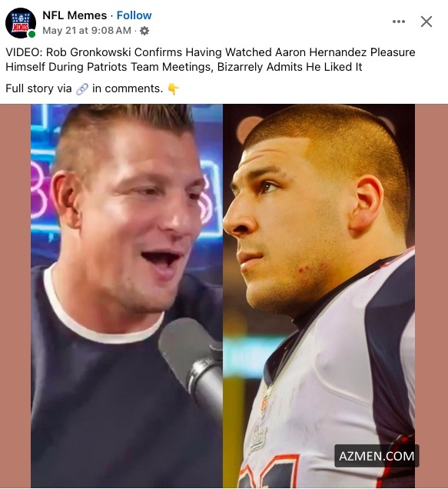Click the chain link emoji in caption

[82, 89]
